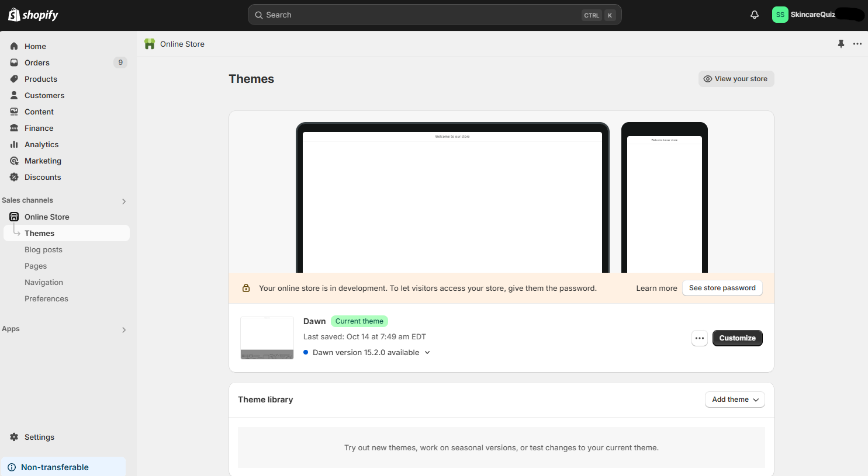Click the Dawn theme thumbnail
Screen dimensions: 868x476
(267, 338)
